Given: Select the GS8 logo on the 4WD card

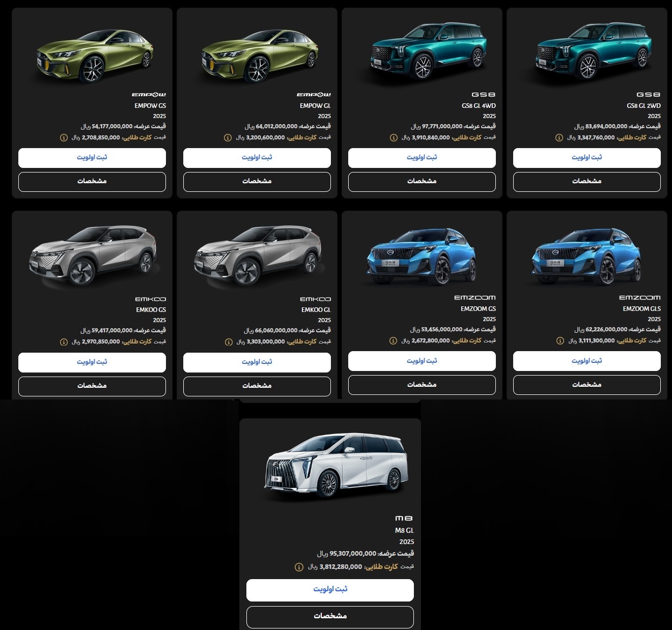Looking at the screenshot, I should [484, 95].
